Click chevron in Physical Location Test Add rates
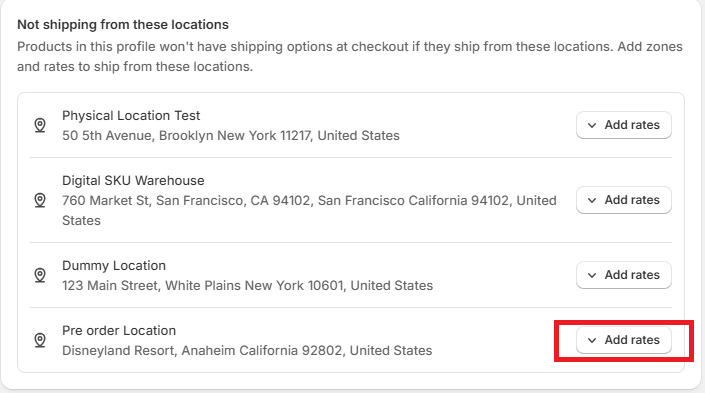 pyautogui.click(x=592, y=125)
